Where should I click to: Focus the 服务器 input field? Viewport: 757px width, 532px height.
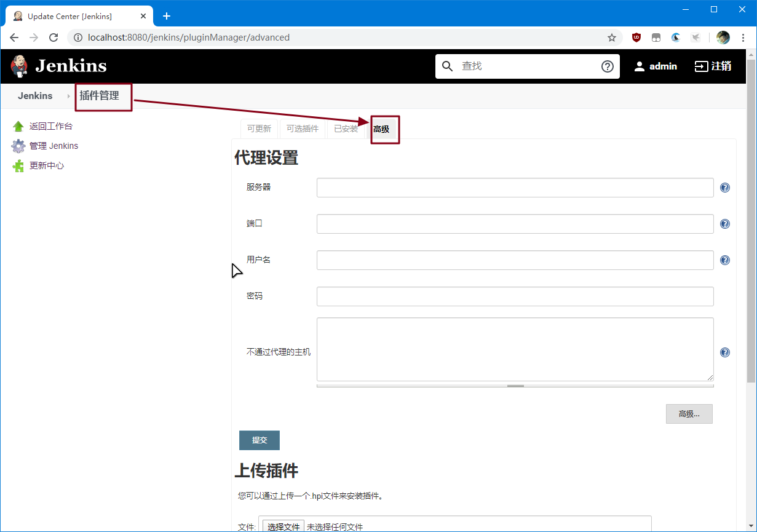tap(515, 188)
